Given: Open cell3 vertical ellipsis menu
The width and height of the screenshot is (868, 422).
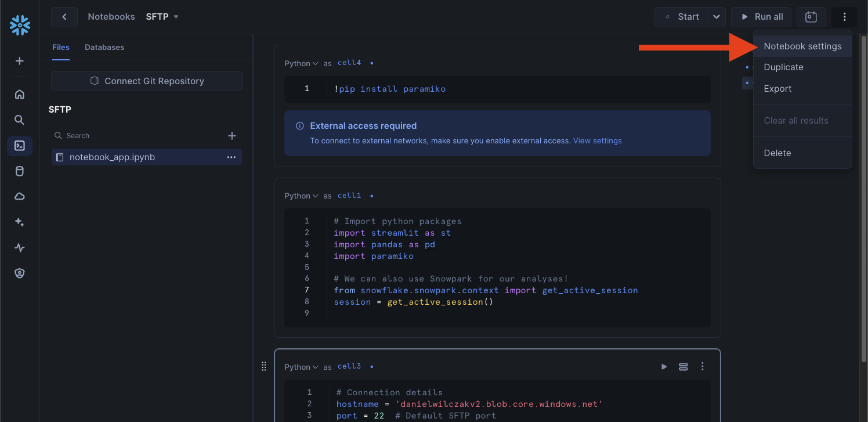Looking at the screenshot, I should click(703, 366).
